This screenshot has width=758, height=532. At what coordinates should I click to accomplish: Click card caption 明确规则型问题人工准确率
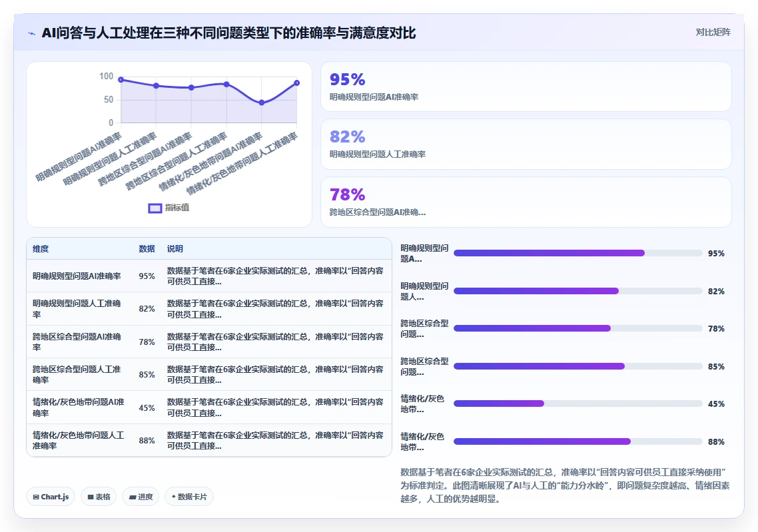tap(378, 154)
